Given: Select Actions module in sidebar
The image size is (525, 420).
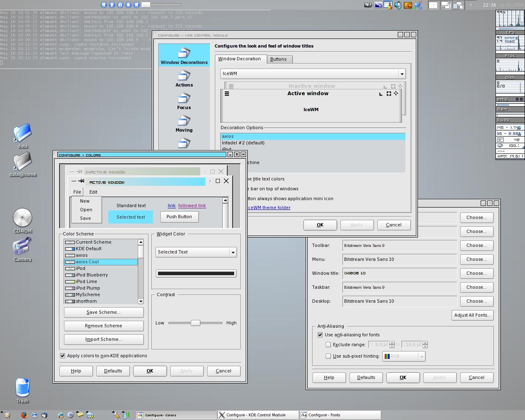Looking at the screenshot, I should click(184, 78).
